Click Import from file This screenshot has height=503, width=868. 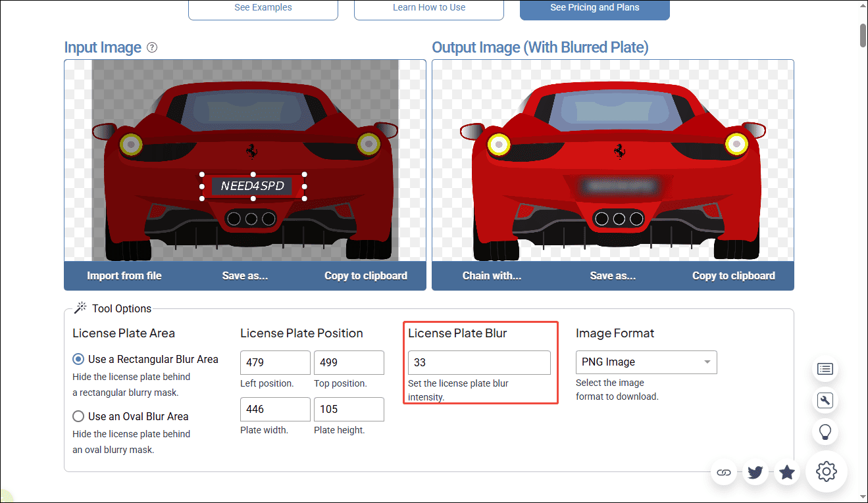pos(124,275)
